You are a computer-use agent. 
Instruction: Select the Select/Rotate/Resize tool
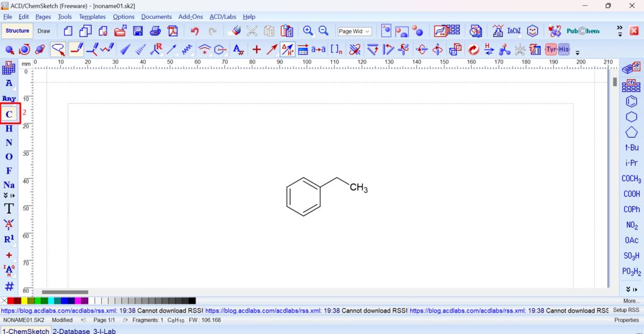pyautogui.click(x=25, y=50)
